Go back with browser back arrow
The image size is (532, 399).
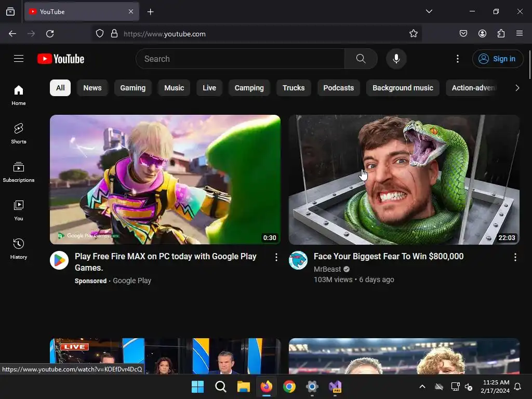(12, 34)
